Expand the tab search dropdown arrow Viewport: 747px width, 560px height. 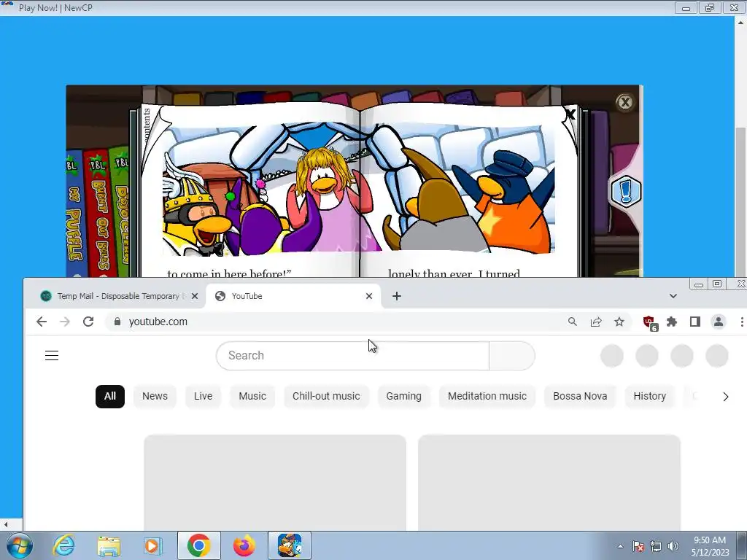673,296
